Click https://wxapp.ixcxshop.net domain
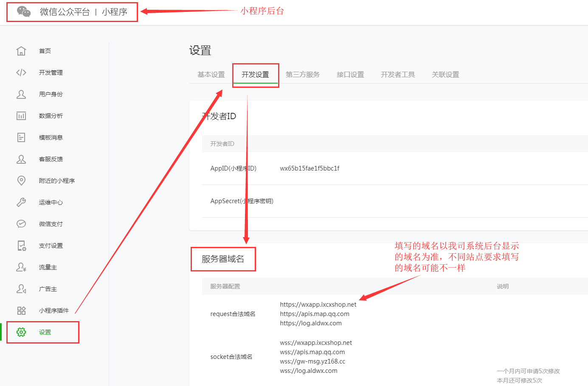Viewport: 588px width, 386px height. (318, 305)
